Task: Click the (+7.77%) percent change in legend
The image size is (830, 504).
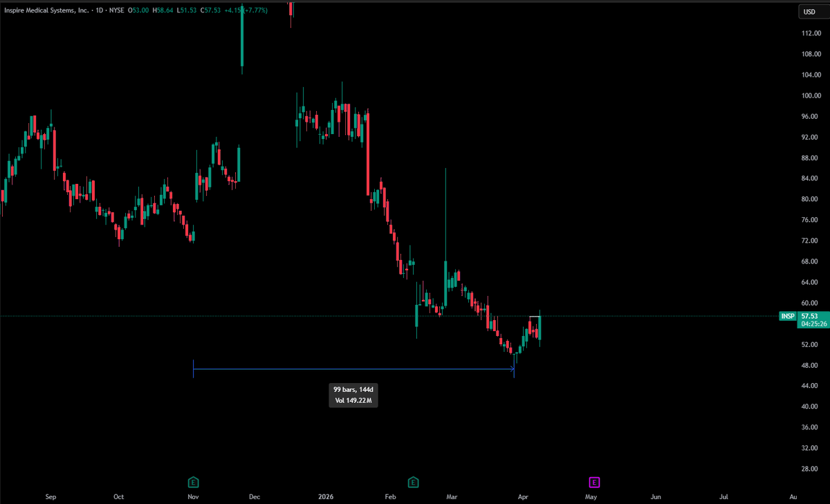Action: 255,10
